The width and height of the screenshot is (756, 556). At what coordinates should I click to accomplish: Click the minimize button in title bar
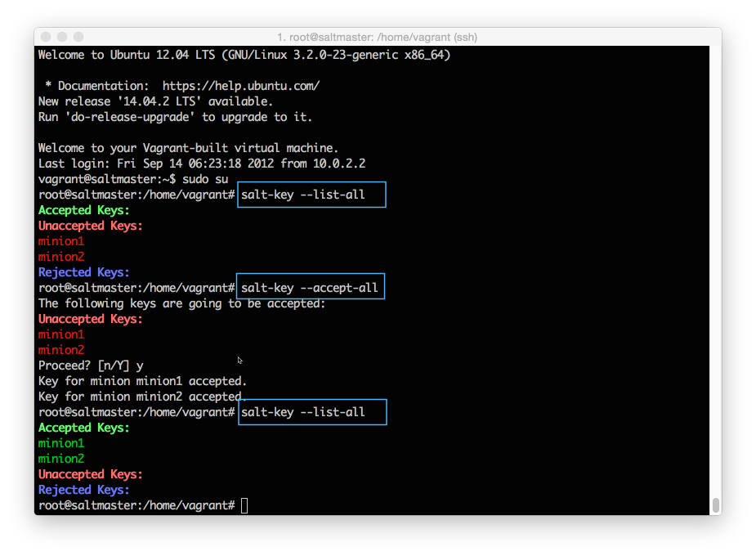(62, 37)
